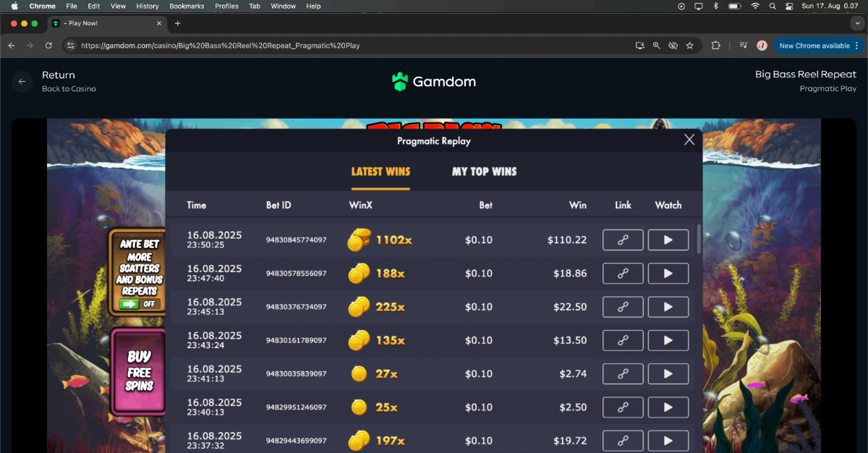
Task: Click the Big Bass Reel Repeat title
Action: pyautogui.click(x=806, y=75)
